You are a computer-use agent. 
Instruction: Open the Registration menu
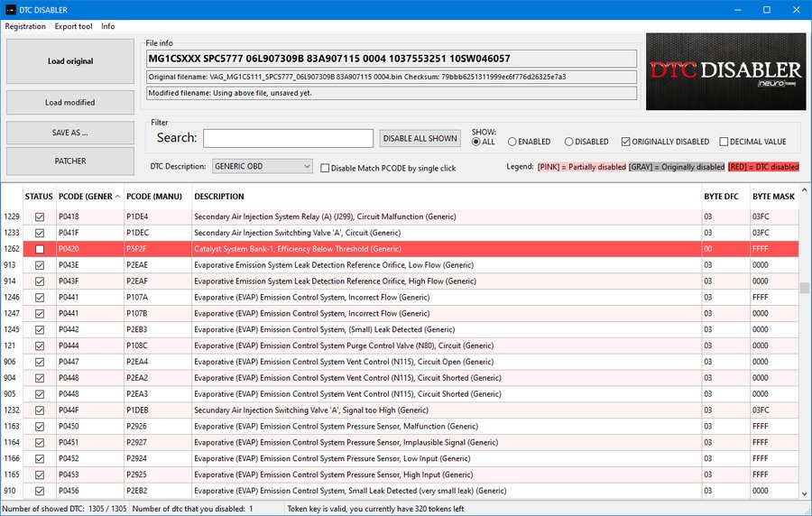pyautogui.click(x=25, y=26)
